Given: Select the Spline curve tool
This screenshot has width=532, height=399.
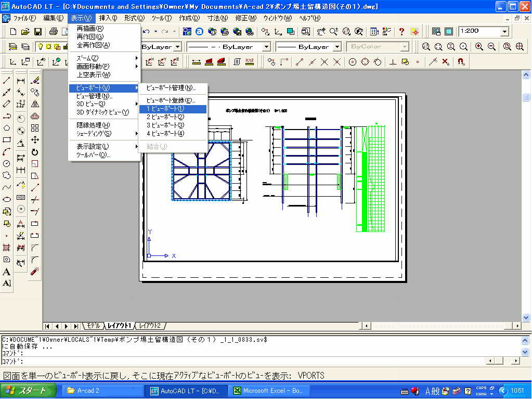Looking at the screenshot, I should 6,187.
